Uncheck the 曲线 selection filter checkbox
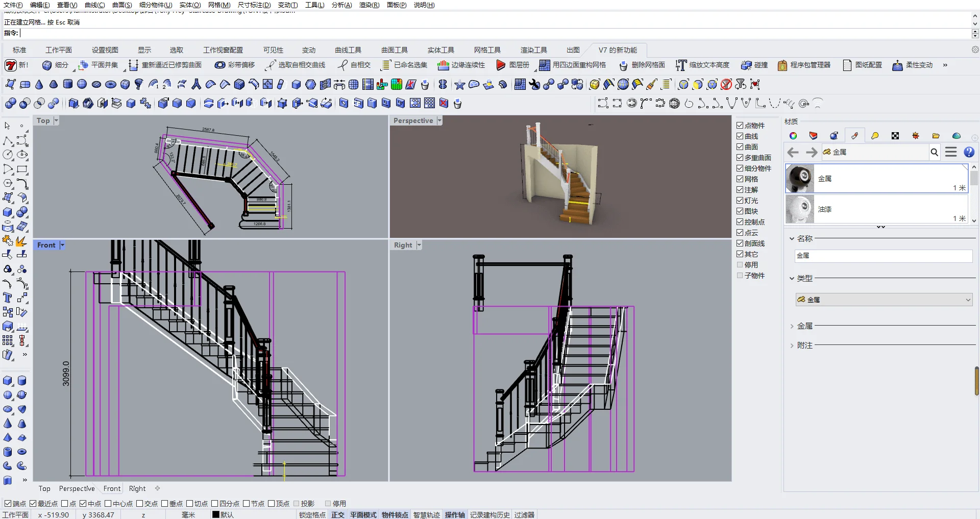Viewport: 980px width, 519px height. (x=740, y=136)
